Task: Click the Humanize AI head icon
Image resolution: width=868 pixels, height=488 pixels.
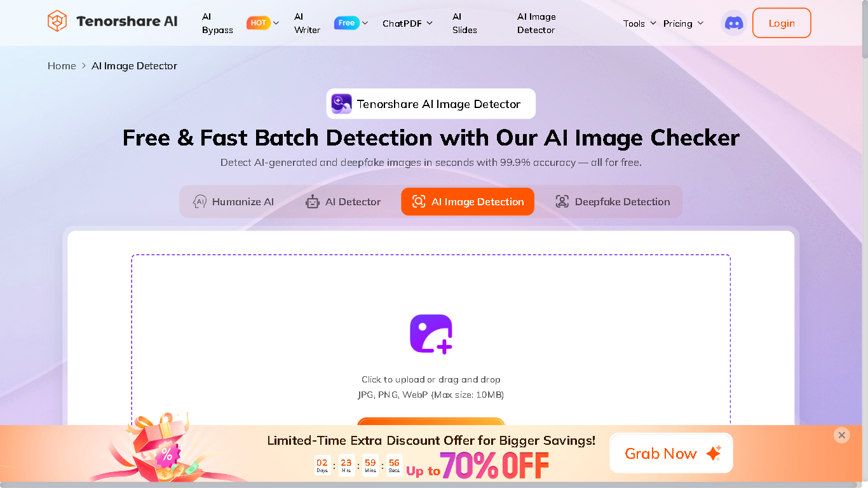Action: [x=200, y=201]
